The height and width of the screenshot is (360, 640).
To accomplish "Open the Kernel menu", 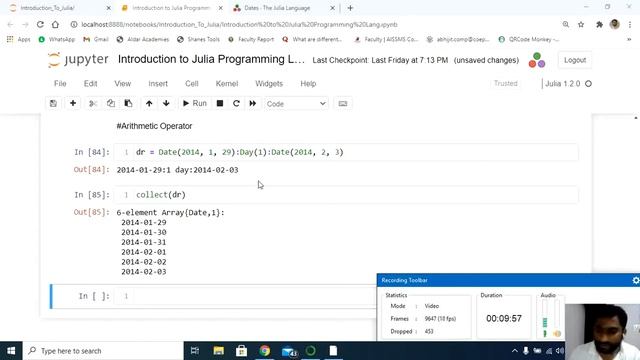I will (227, 84).
